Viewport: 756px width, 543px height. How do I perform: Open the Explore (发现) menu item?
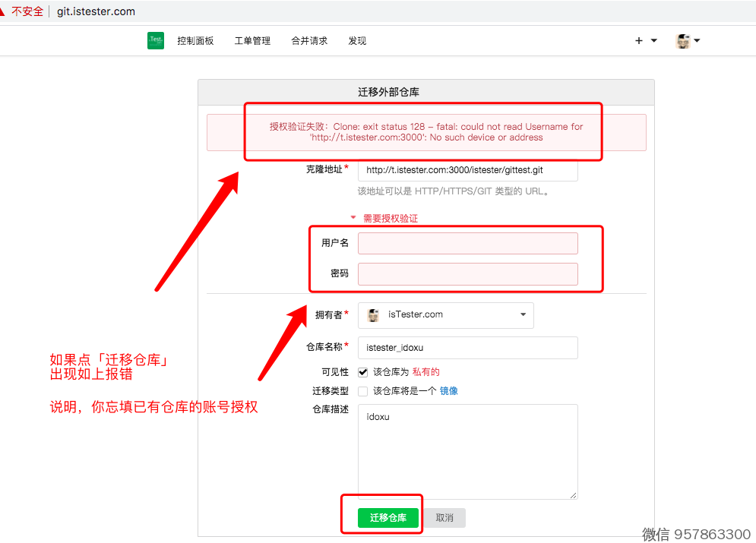coord(357,41)
